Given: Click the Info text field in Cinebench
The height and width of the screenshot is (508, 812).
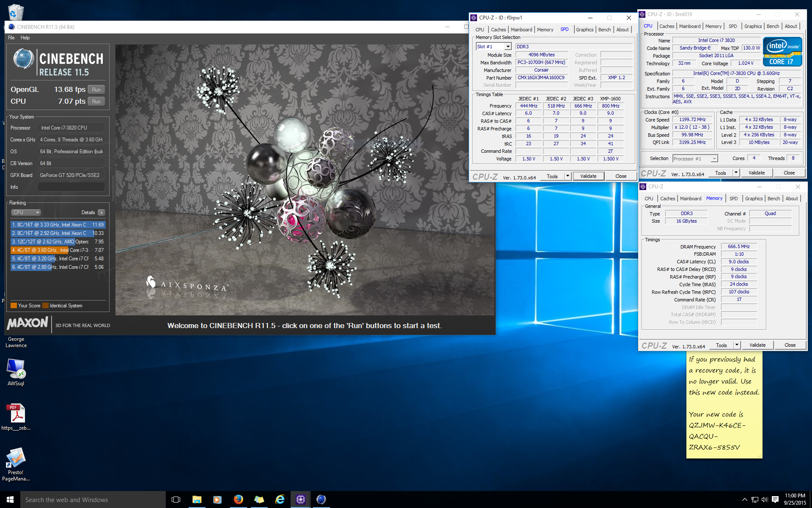Looking at the screenshot, I should point(71,187).
